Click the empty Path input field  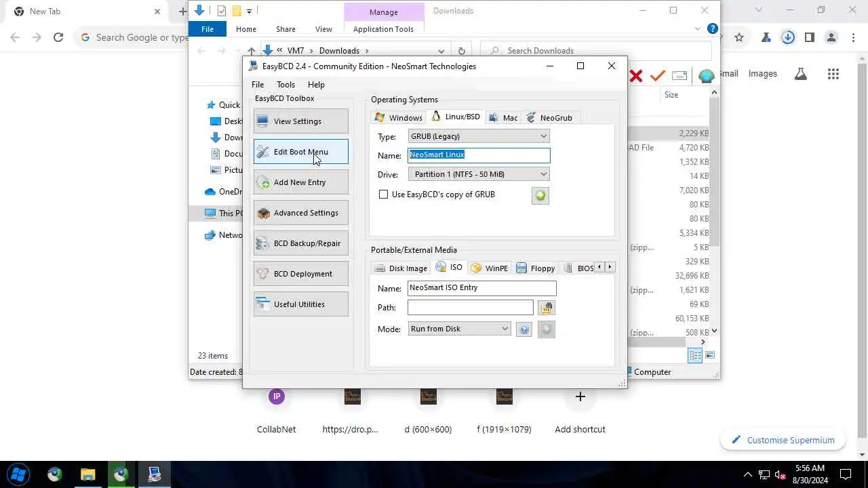[x=471, y=308]
